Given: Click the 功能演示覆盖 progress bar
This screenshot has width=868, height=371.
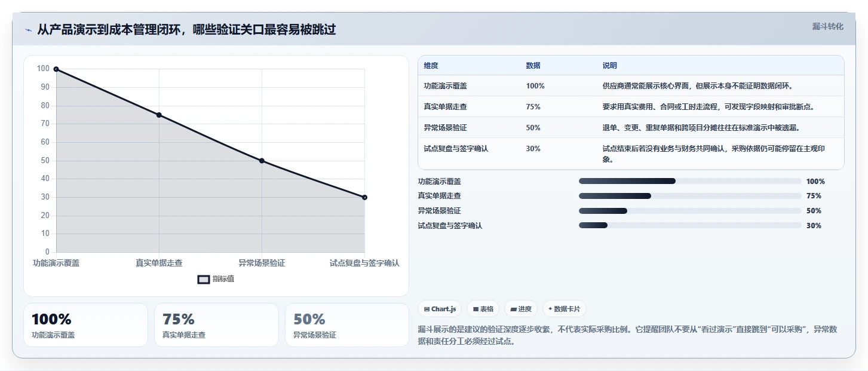Looking at the screenshot, I should (690, 181).
